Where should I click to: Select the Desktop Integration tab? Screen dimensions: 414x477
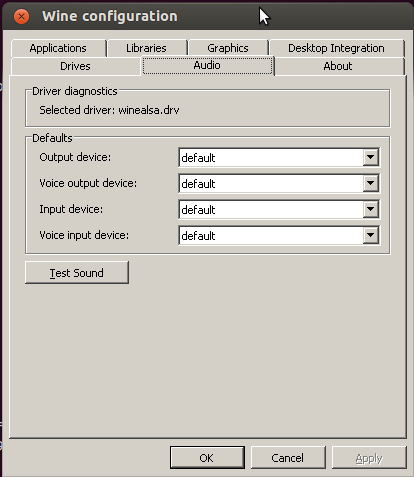[337, 48]
